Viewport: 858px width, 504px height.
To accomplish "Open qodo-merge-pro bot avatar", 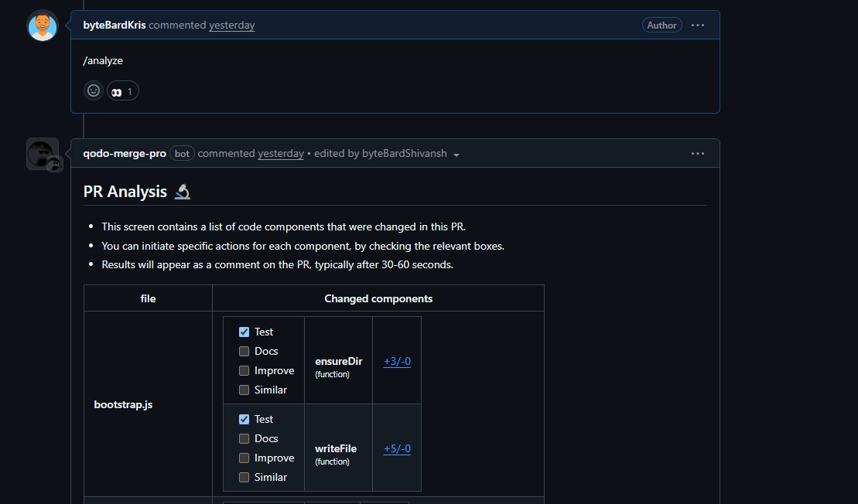I will click(43, 154).
